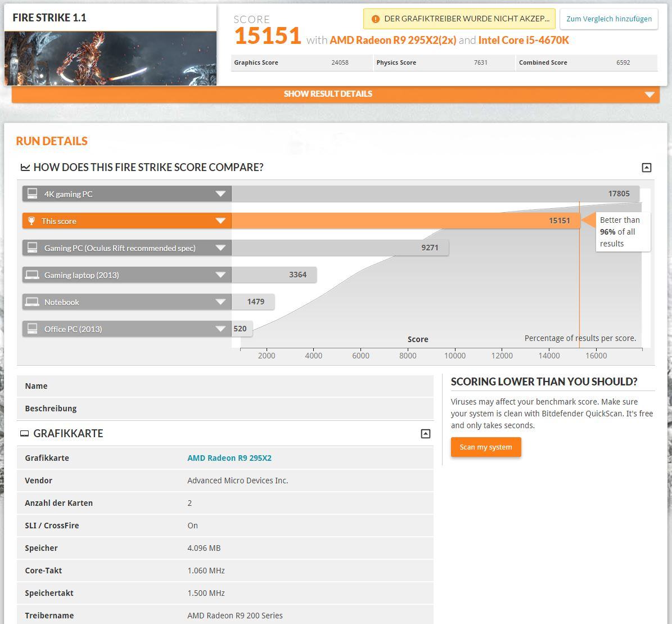Click the 3364 score bar for Gaming laptop
The height and width of the screenshot is (624, 672).
point(274,275)
